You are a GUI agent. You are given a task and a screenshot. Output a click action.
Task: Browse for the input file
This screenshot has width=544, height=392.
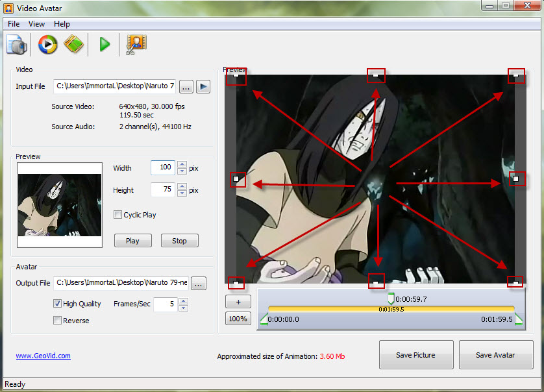(186, 87)
